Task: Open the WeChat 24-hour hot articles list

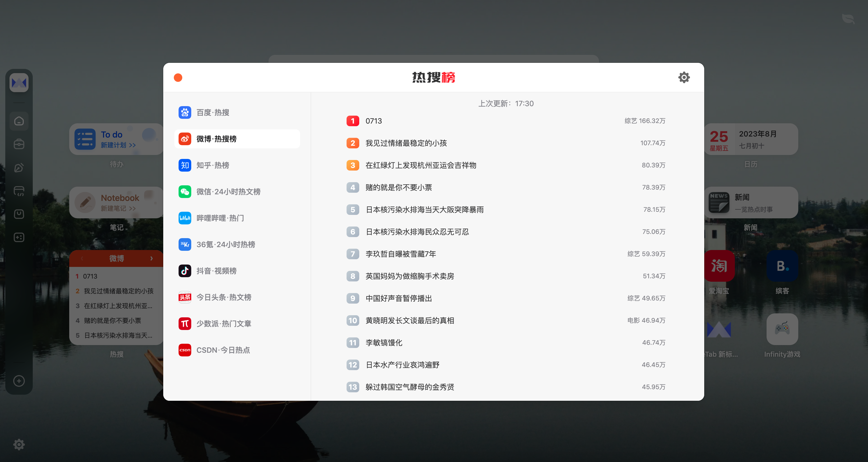Action: [228, 192]
